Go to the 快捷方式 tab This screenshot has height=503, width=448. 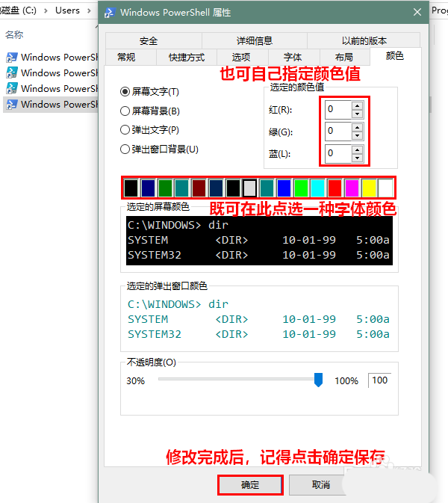[x=187, y=58]
